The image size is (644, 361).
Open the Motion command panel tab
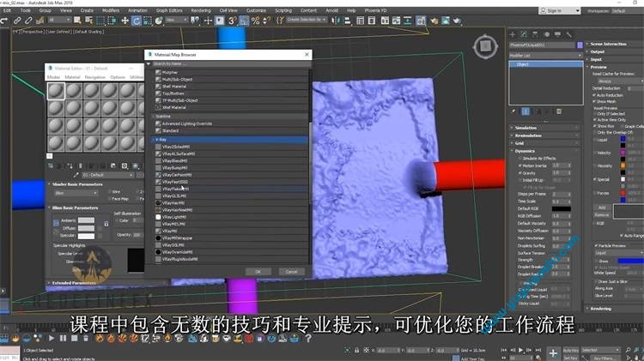click(547, 34)
